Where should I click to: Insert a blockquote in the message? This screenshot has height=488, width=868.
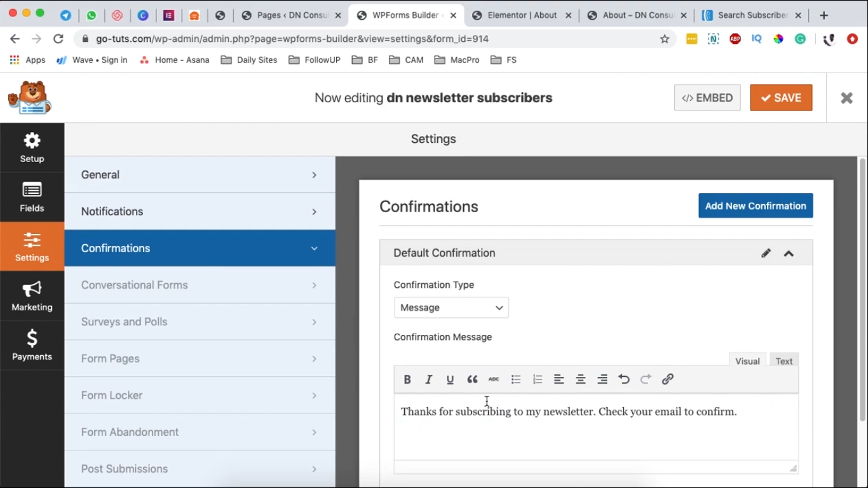coord(472,379)
